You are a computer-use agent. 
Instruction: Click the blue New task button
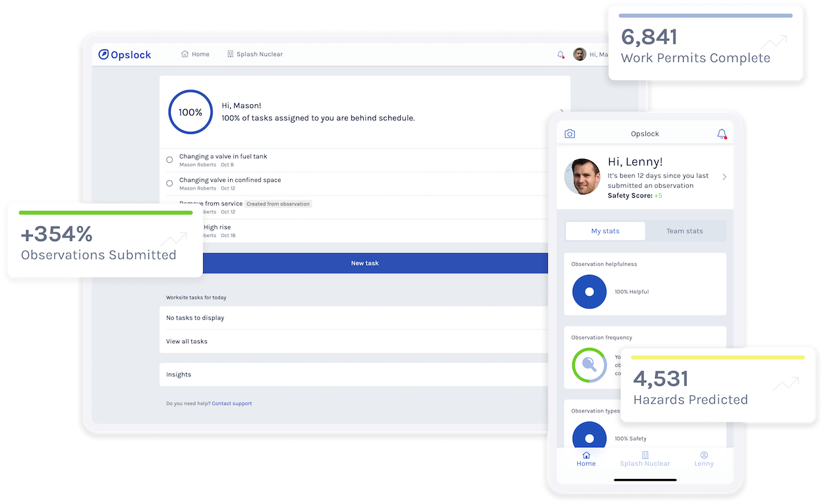click(x=365, y=263)
